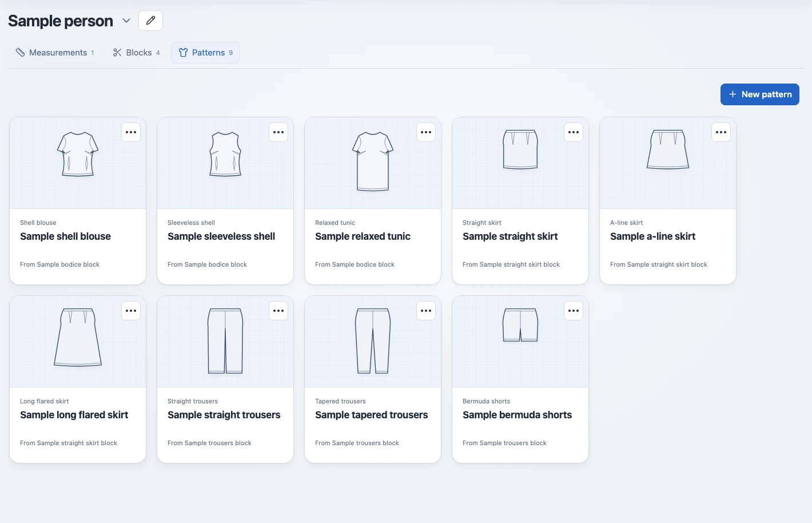Screen dimensions: 812x523
Task: Click the 'A-line skirt' type label
Action: tap(626, 223)
